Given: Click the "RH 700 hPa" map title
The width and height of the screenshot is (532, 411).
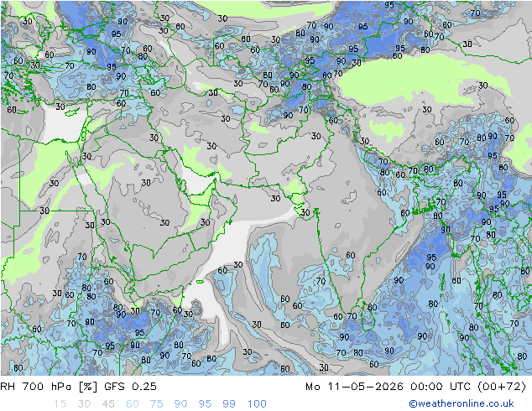Looking at the screenshot, I should click(36, 386).
